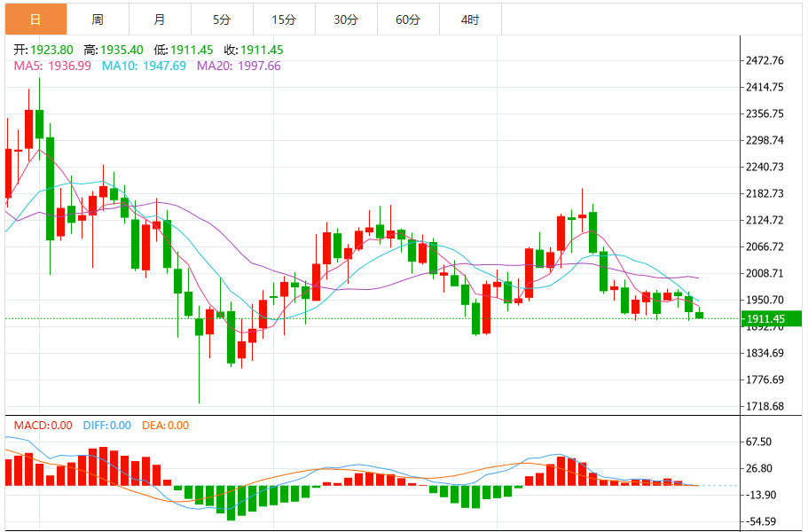
Task: Click the MACD: 0.00 label
Action: pos(43,426)
